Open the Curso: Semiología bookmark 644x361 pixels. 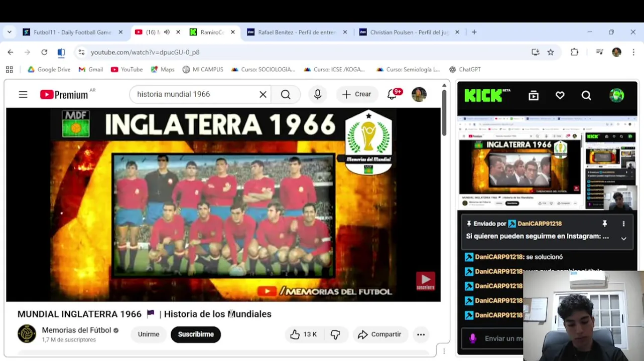[408, 70]
